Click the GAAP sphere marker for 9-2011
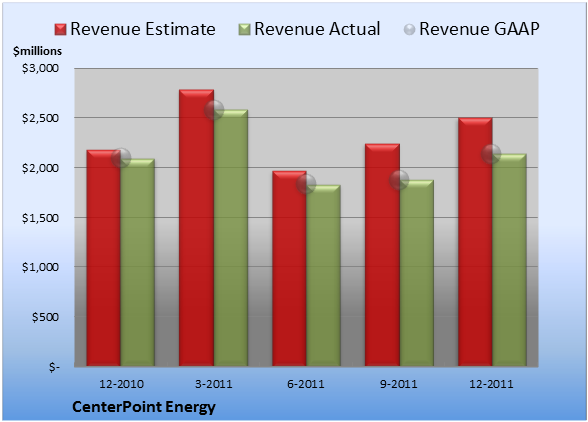The image size is (588, 422). tap(399, 180)
